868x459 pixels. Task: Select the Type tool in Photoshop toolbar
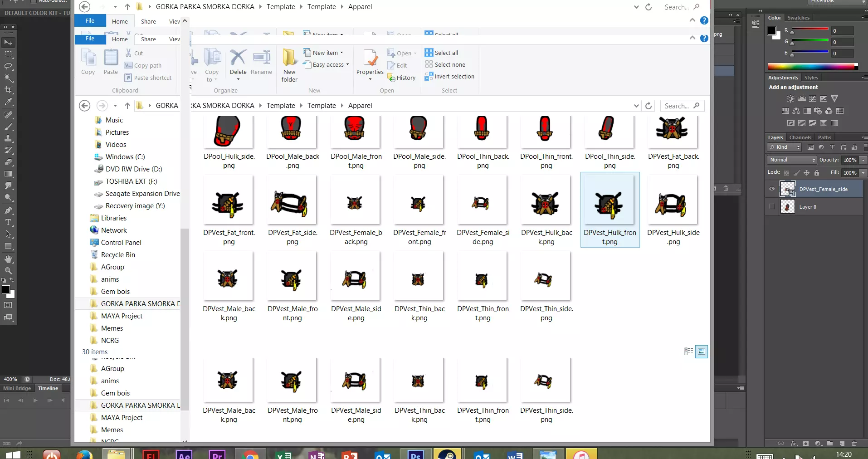(x=8, y=223)
